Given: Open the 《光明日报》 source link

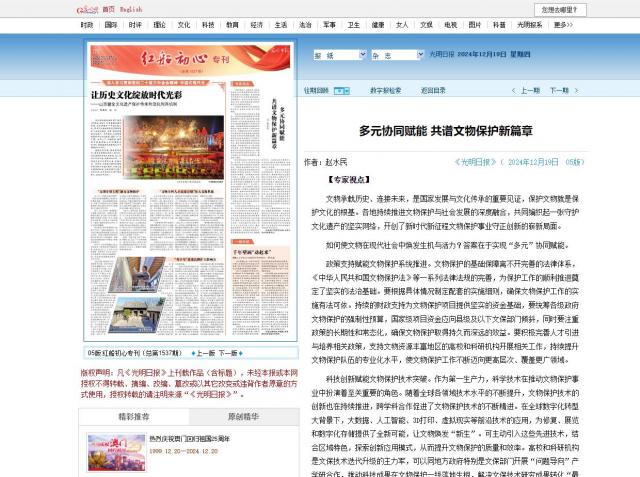Looking at the screenshot, I should [472, 161].
